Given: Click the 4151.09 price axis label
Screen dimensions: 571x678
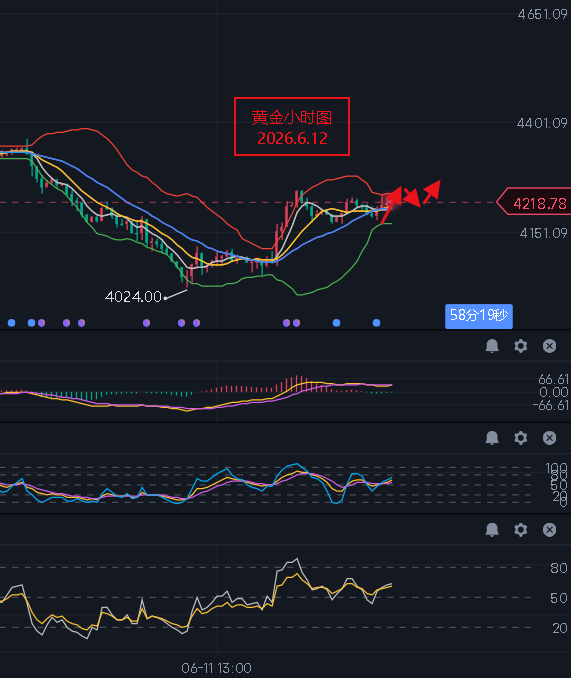Looking at the screenshot, I should coord(543,233).
